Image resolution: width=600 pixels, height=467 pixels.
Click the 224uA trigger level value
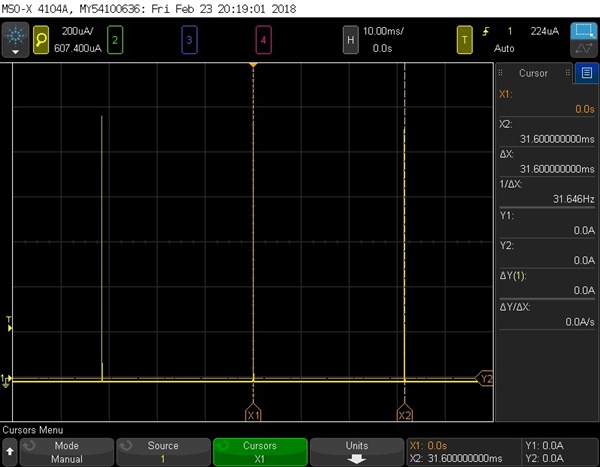point(545,31)
